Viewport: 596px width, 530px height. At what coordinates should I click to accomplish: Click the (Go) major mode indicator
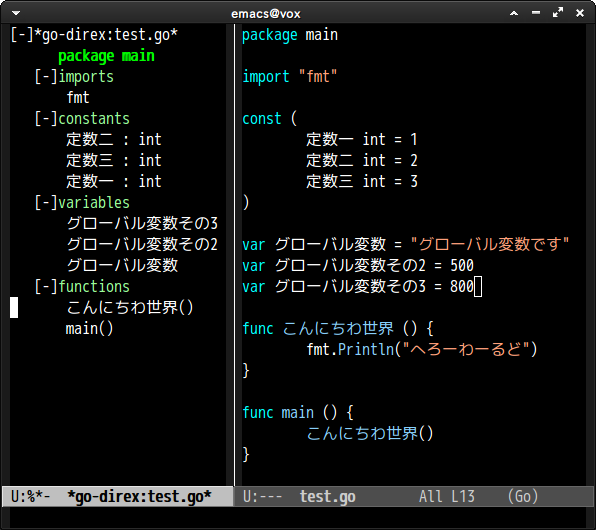pos(523,497)
